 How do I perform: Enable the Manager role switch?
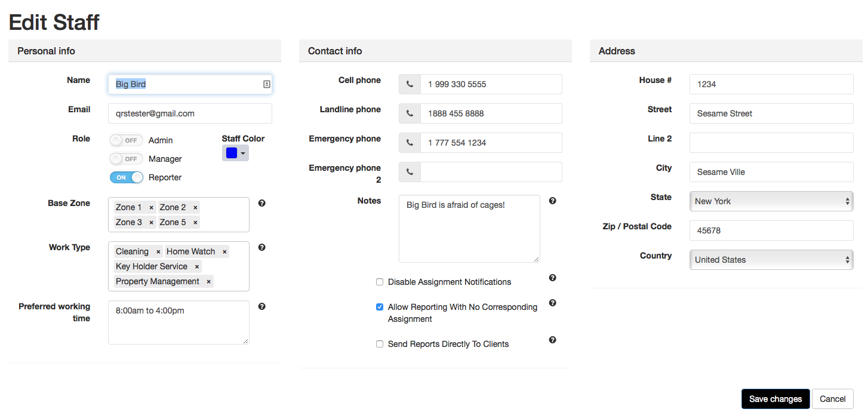pos(126,159)
